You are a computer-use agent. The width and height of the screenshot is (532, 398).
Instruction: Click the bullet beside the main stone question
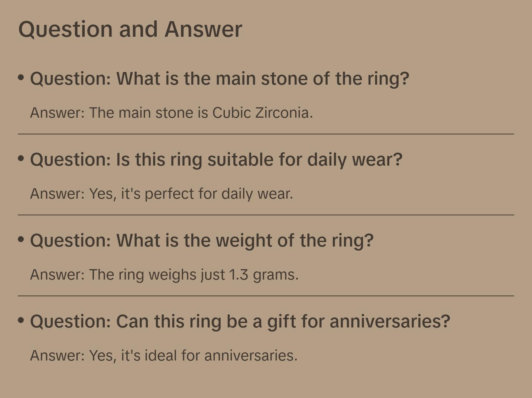click(21, 77)
